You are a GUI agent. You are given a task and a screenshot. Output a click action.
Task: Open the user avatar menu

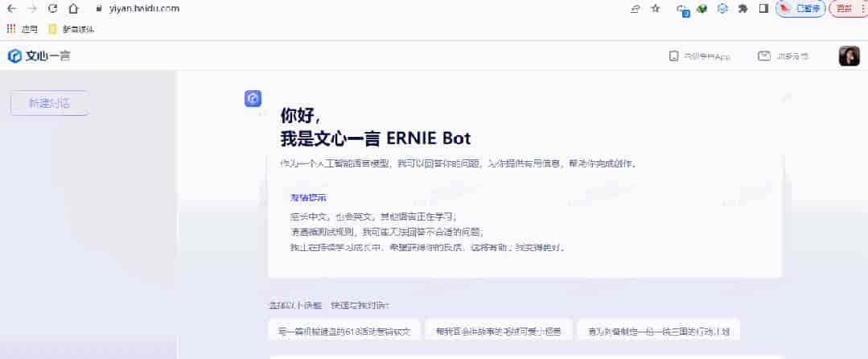click(x=849, y=56)
